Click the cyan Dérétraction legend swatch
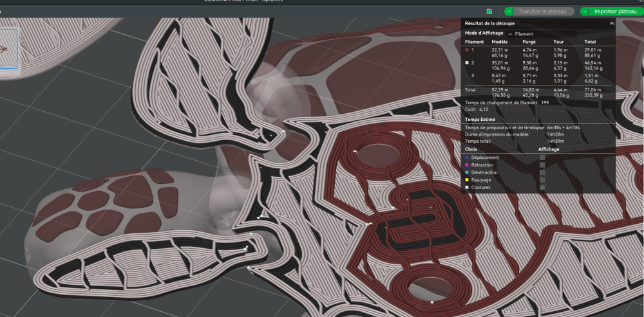 pyautogui.click(x=466, y=172)
